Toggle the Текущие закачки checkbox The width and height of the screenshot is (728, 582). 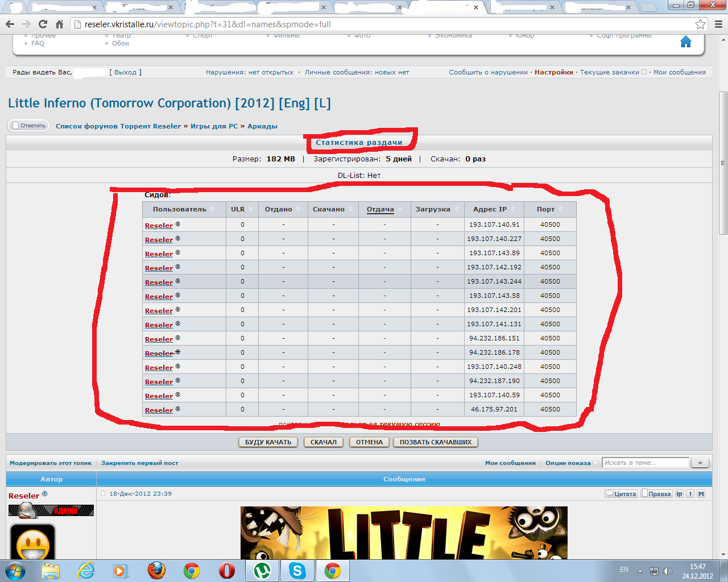coord(644,72)
